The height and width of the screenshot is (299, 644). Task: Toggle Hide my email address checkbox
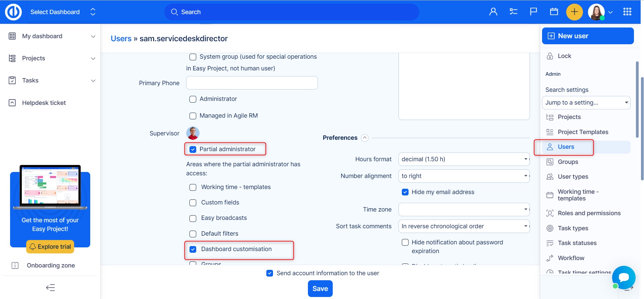coord(405,192)
